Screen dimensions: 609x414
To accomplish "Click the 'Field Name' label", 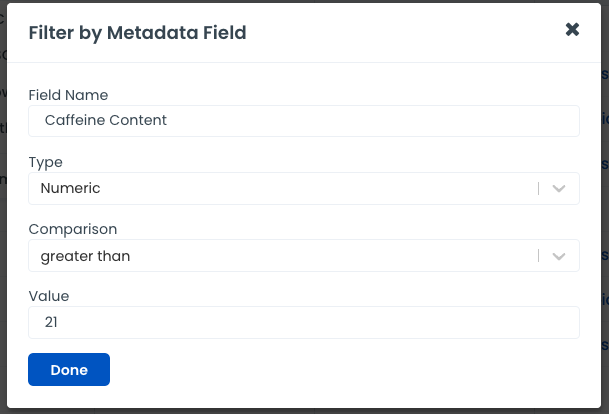I will pos(68,95).
